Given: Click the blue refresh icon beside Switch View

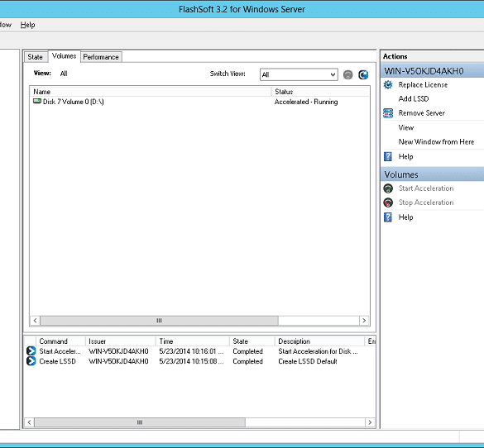Looking at the screenshot, I should pos(363,74).
